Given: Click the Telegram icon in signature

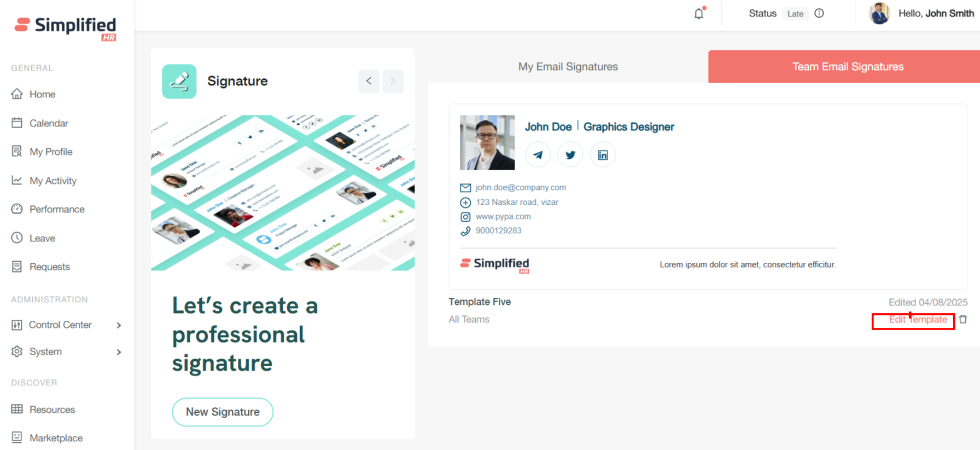Looking at the screenshot, I should (x=538, y=155).
